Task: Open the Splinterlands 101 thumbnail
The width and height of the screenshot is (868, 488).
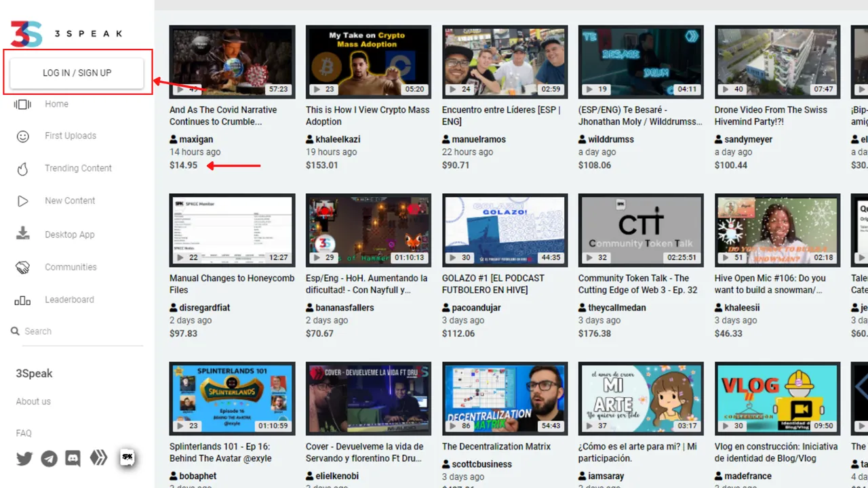Action: tap(232, 398)
